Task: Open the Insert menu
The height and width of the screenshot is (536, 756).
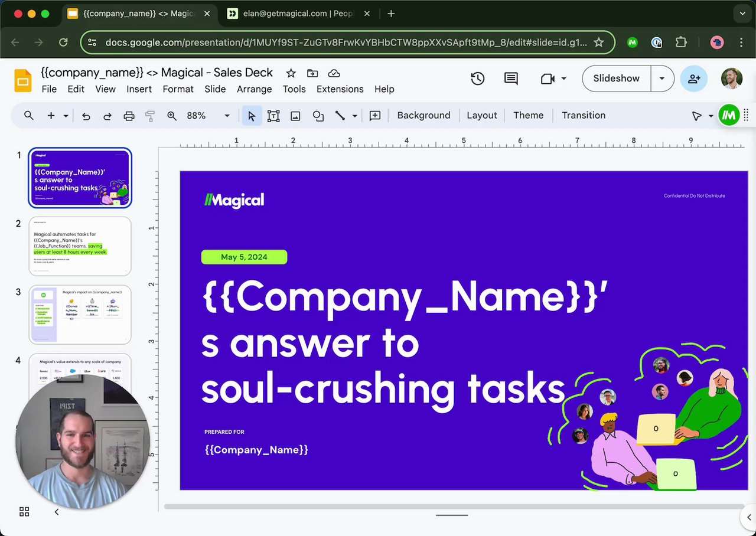Action: point(139,89)
